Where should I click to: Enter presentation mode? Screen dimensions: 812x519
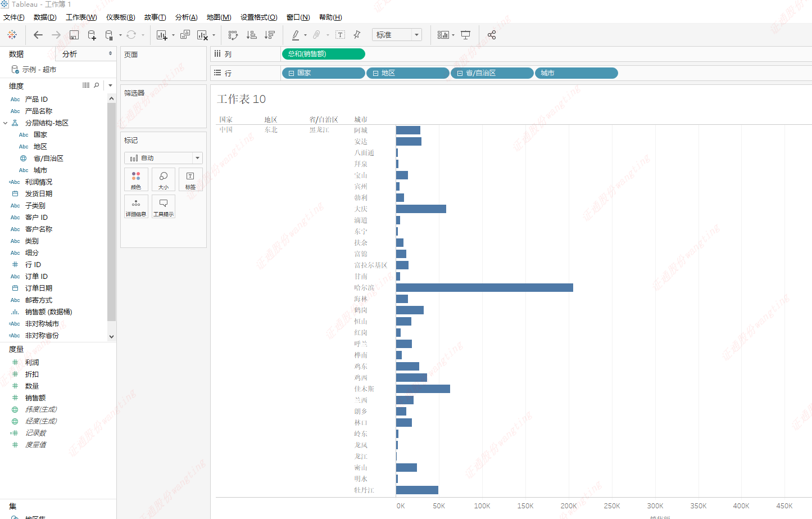(x=466, y=35)
